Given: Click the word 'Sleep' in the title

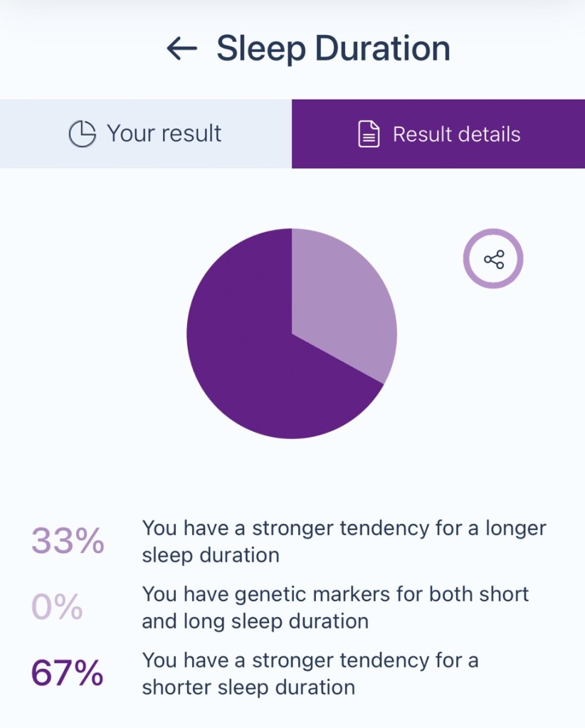Looking at the screenshot, I should pyautogui.click(x=260, y=48).
